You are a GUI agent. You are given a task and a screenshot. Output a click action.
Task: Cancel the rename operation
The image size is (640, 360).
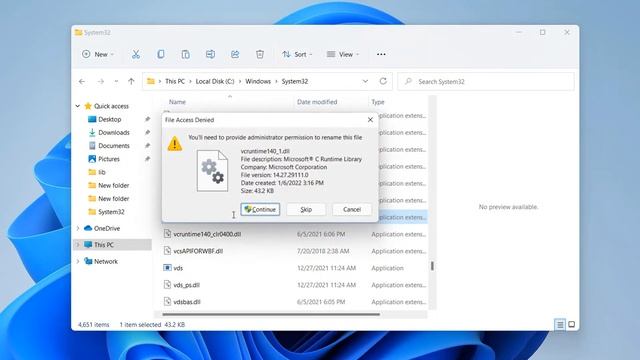tap(352, 209)
